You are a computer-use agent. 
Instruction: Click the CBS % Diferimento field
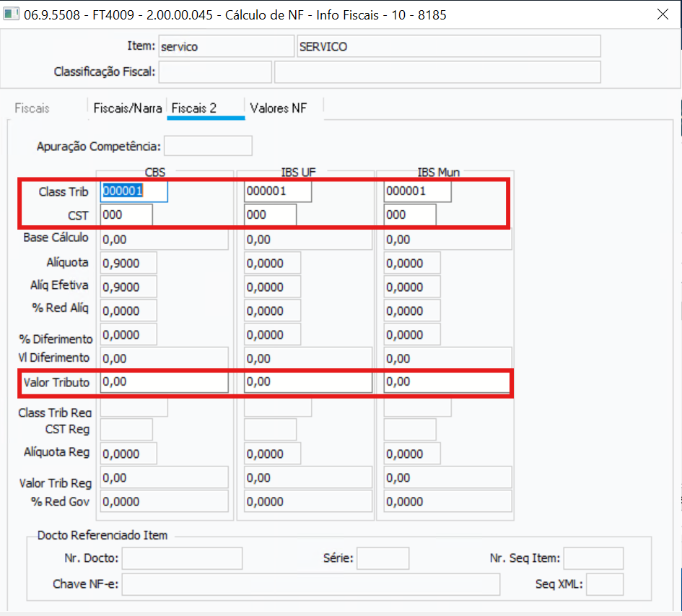(128, 334)
